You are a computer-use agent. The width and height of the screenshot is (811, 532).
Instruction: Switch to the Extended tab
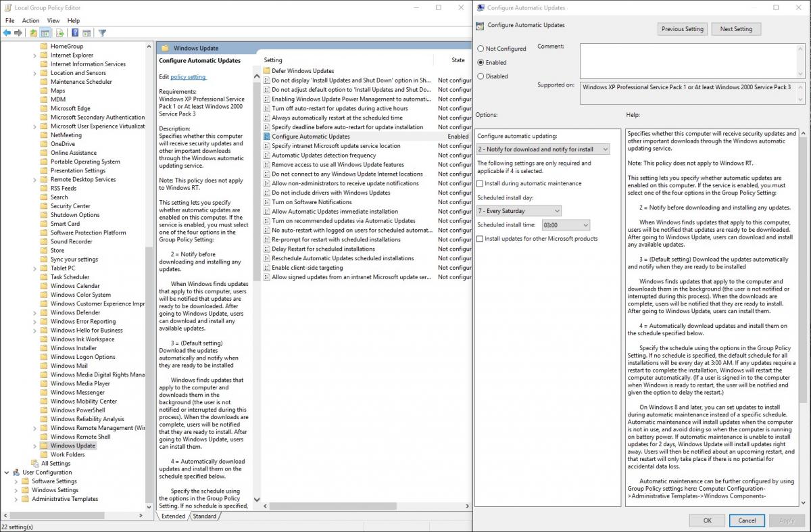pos(173,516)
